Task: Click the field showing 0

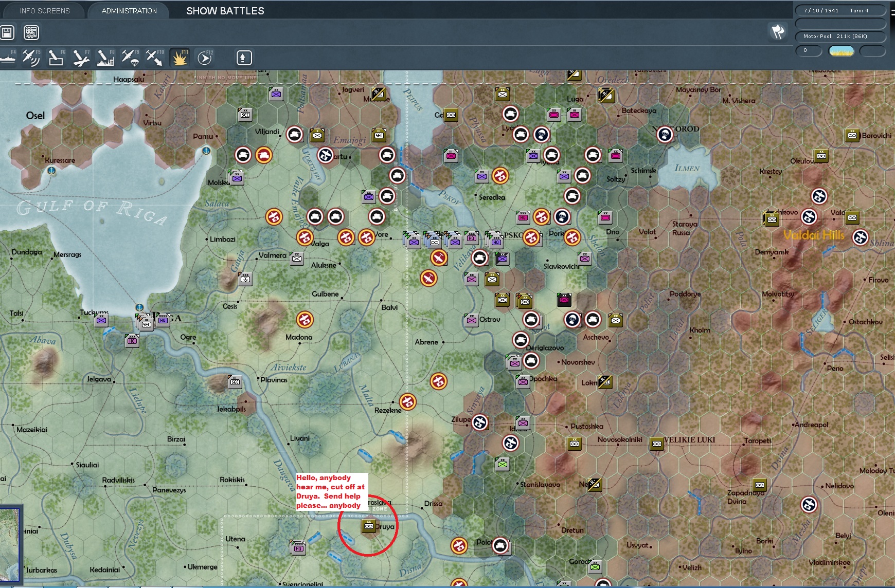Action: click(x=809, y=50)
